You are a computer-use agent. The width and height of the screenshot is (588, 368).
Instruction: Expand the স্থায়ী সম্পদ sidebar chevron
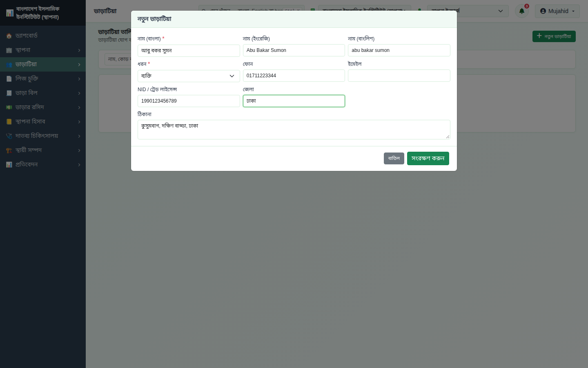(x=79, y=150)
